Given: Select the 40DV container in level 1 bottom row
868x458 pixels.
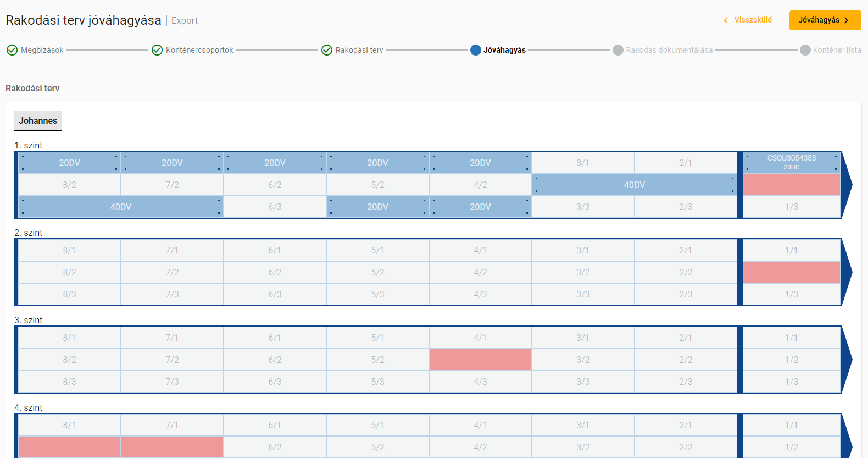Looking at the screenshot, I should click(x=121, y=207).
